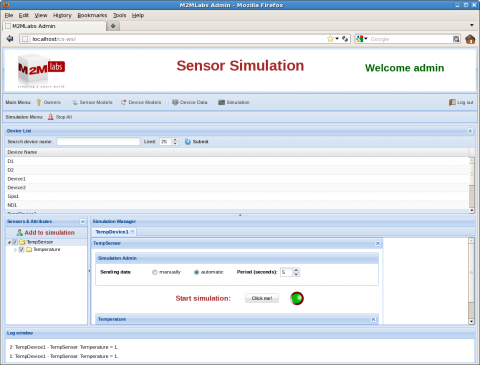Click the Period seconds field
The height and width of the screenshot is (365, 480).
(286, 272)
